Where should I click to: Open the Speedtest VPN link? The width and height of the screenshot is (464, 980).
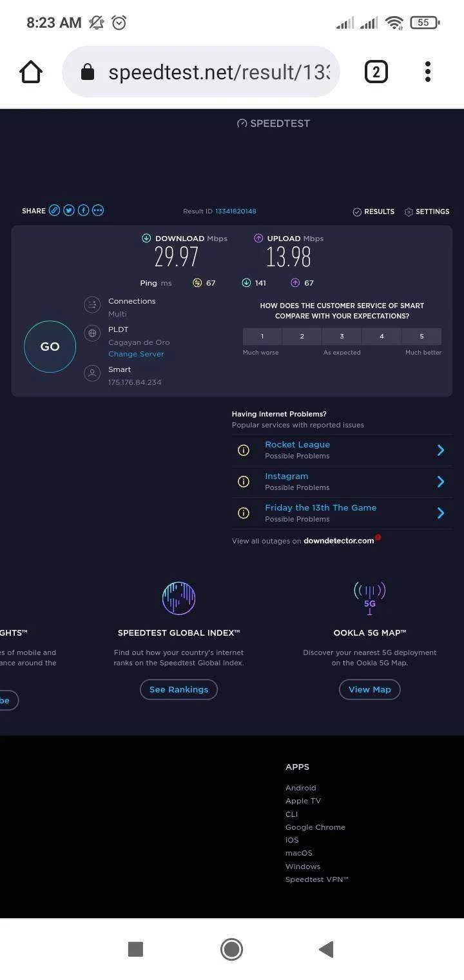point(317,879)
